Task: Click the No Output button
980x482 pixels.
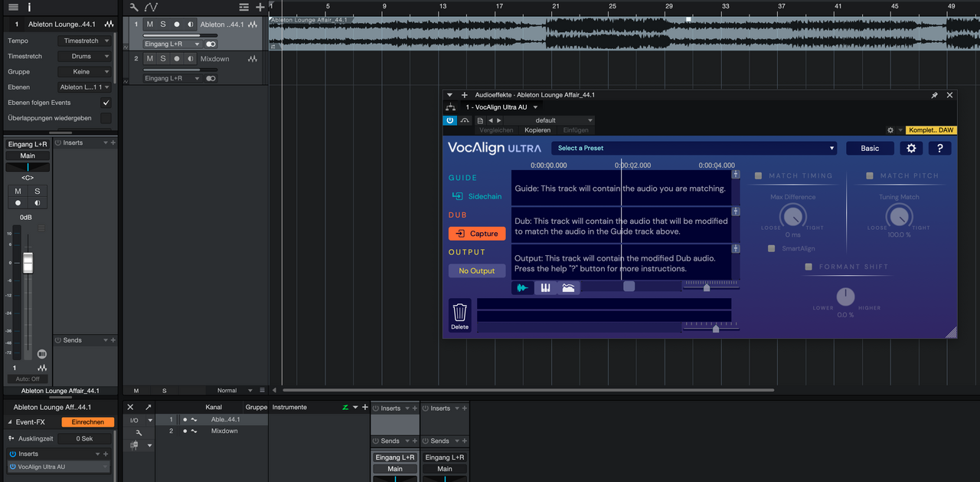Action: tap(477, 271)
